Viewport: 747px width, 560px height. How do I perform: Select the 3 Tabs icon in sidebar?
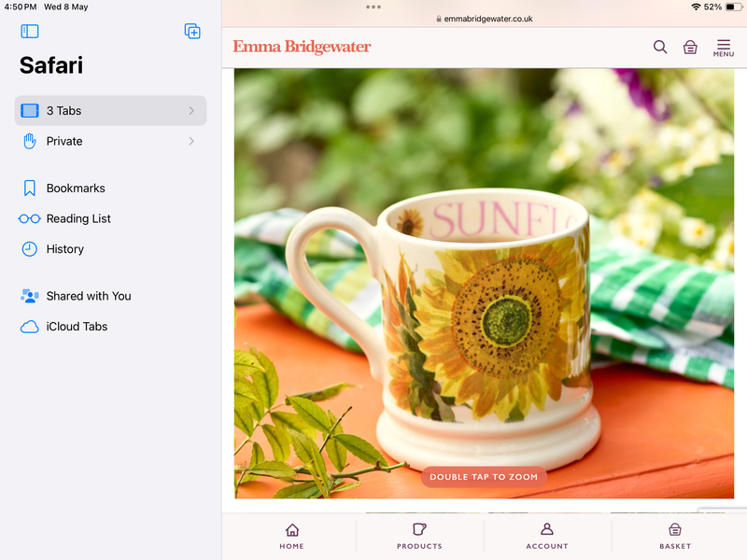[x=30, y=110]
